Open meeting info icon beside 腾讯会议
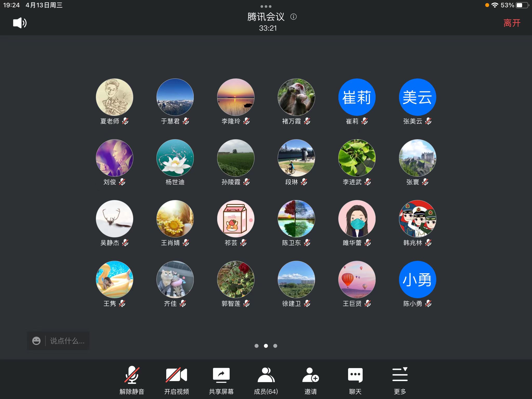Screen dimensions: 532x399 [x=294, y=17]
